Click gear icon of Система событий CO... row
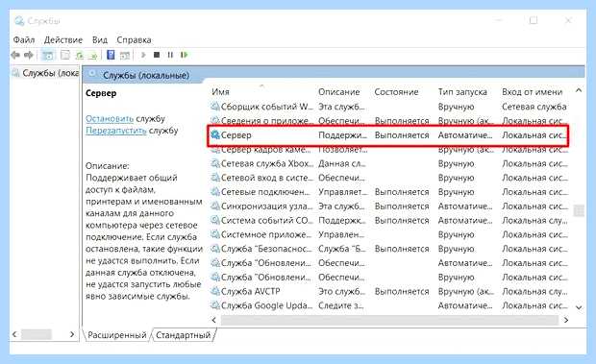This screenshot has height=364, width=596. coord(215,220)
